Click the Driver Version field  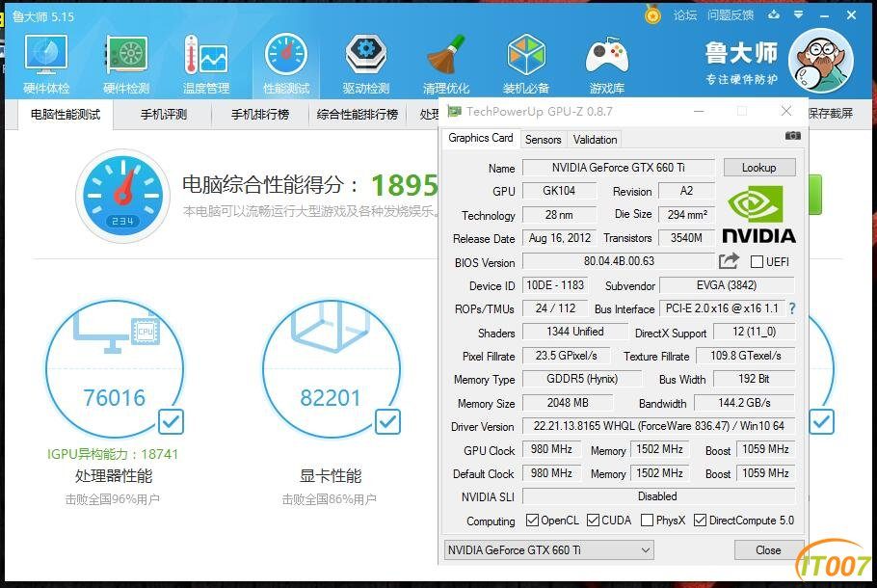pyautogui.click(x=658, y=426)
